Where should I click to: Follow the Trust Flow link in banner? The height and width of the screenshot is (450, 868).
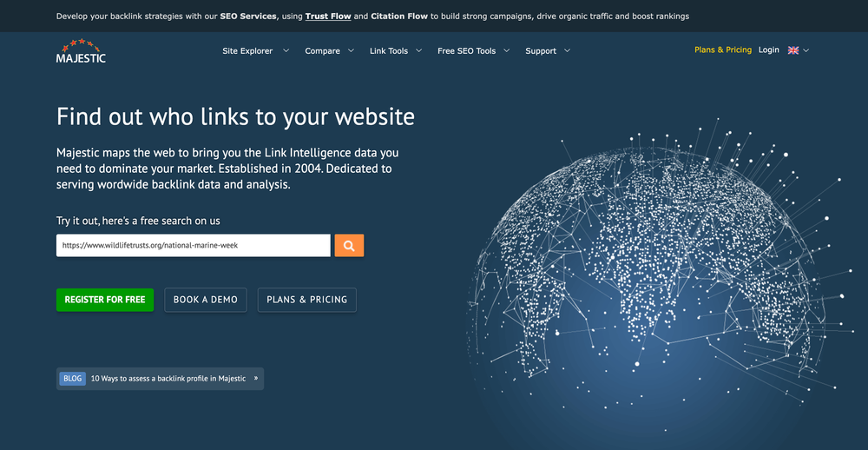(x=328, y=16)
